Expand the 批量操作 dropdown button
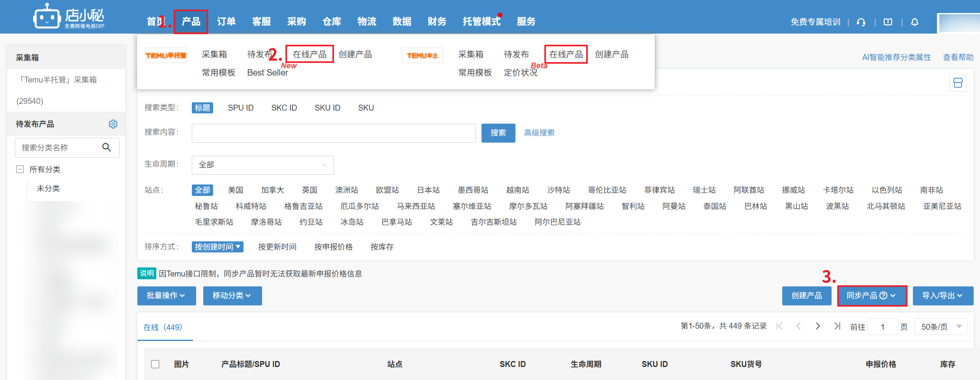Viewport: 980px width, 380px height. [166, 295]
